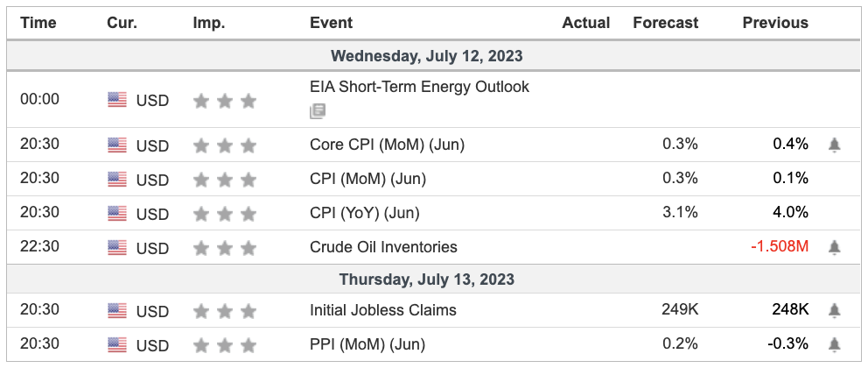Image resolution: width=868 pixels, height=368 pixels.
Task: Click alert bell for Crude Oil Inventories
Action: (834, 247)
